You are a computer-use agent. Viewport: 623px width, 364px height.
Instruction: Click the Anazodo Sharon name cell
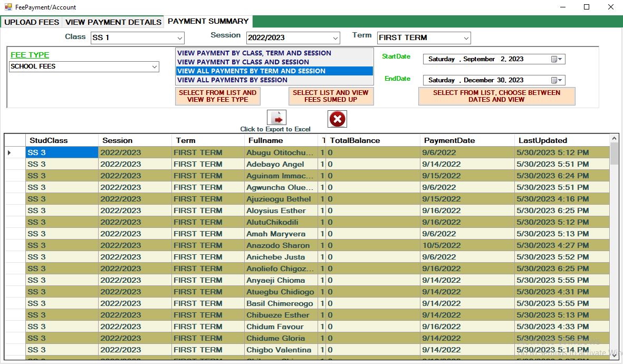coord(281,245)
